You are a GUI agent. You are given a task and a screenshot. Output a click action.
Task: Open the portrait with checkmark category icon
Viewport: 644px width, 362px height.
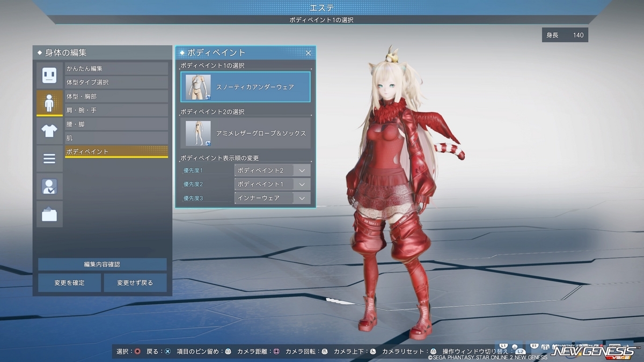(x=49, y=187)
